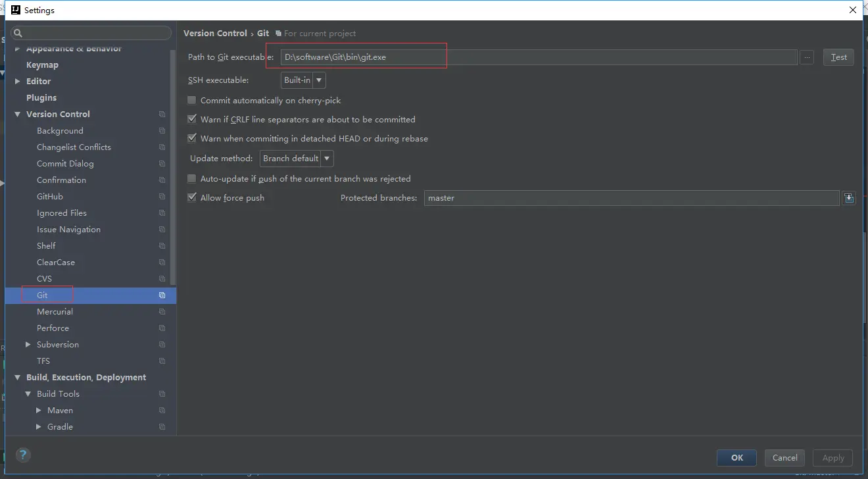Open the help question mark icon
This screenshot has height=479, width=868.
coord(23,455)
